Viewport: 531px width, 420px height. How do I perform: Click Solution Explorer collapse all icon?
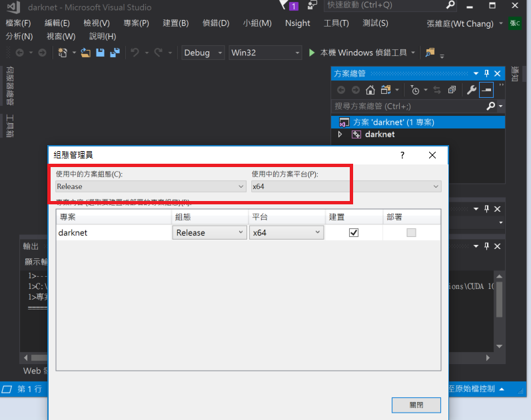[x=452, y=90]
